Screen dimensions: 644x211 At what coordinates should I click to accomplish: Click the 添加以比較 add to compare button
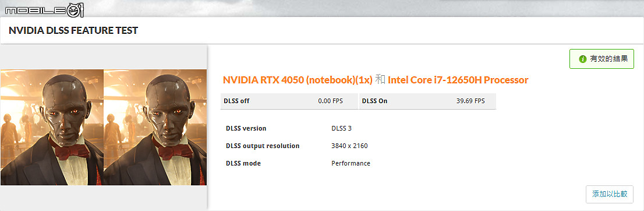tap(610, 194)
